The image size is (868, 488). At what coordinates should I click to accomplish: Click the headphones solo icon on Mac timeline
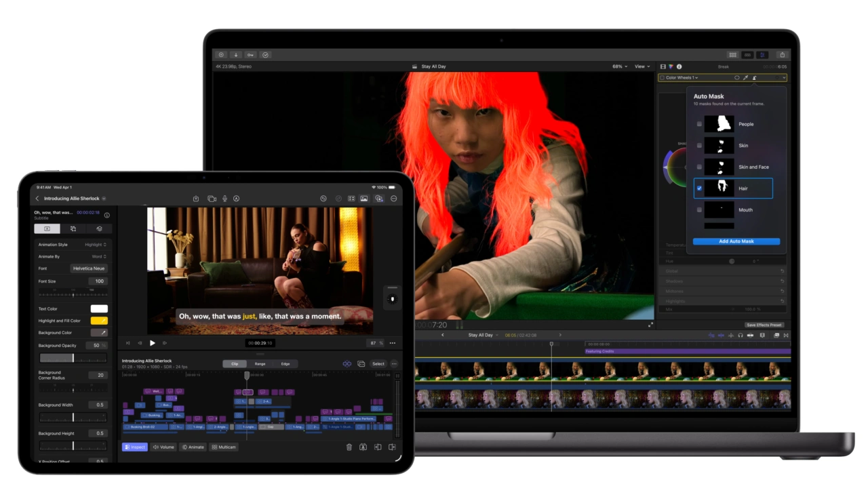(x=740, y=335)
